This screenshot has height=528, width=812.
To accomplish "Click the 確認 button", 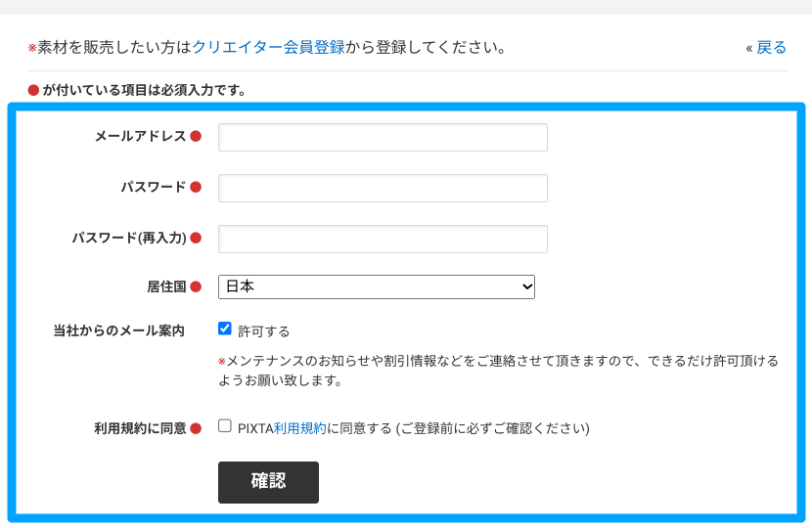I will click(x=268, y=482).
